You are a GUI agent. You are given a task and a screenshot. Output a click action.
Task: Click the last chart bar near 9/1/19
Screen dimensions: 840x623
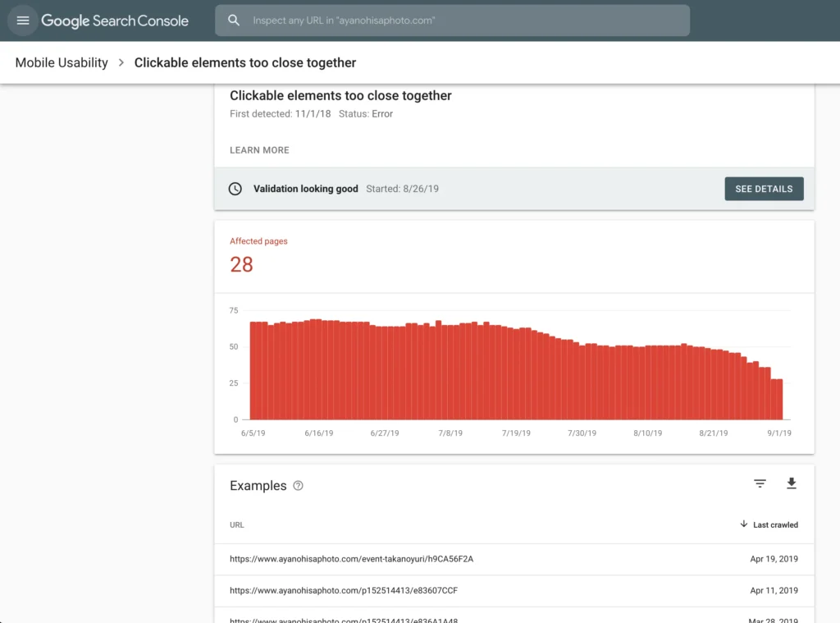[x=779, y=400]
